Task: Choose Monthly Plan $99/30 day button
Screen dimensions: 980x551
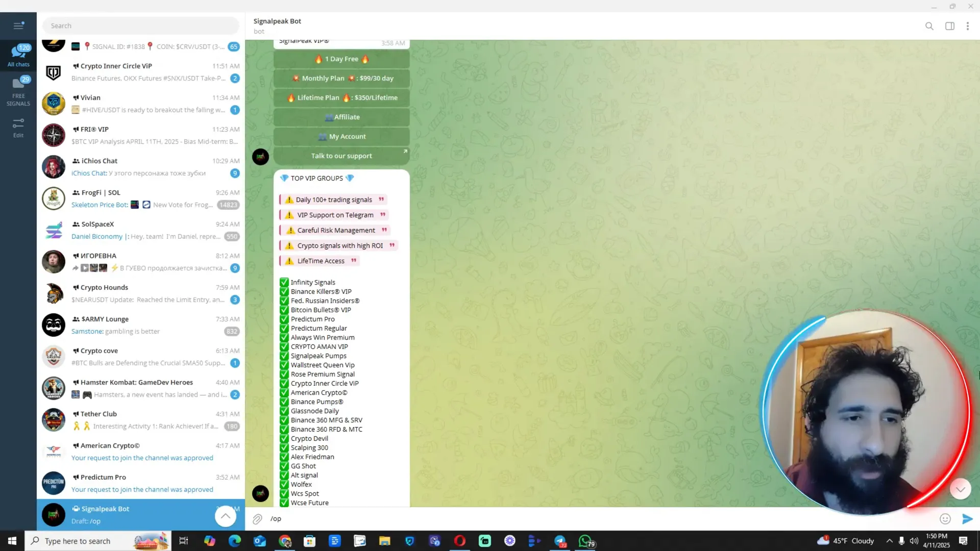Action: pos(341,78)
